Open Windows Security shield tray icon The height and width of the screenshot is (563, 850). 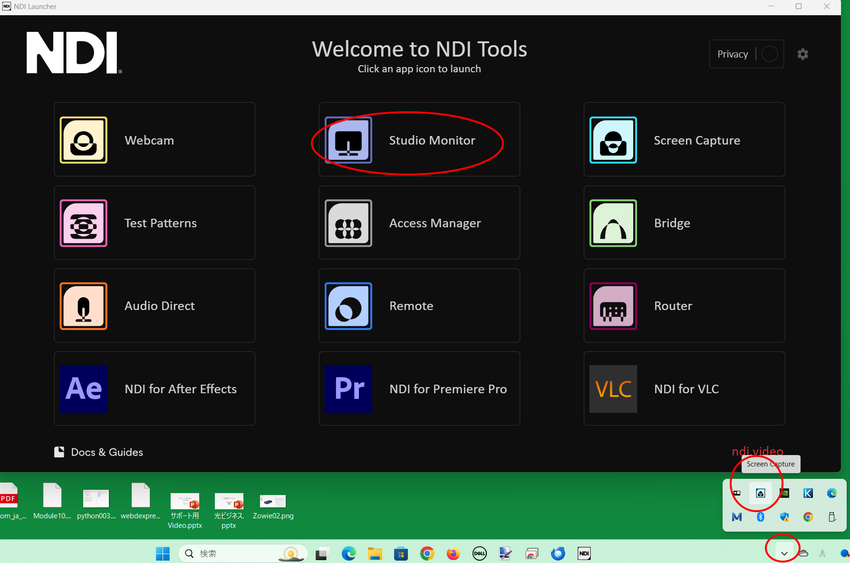tap(784, 517)
